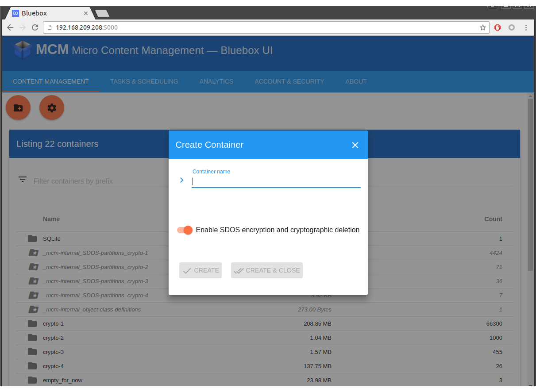Click the Listing 22 containers heading
The image size is (536, 392).
click(58, 144)
